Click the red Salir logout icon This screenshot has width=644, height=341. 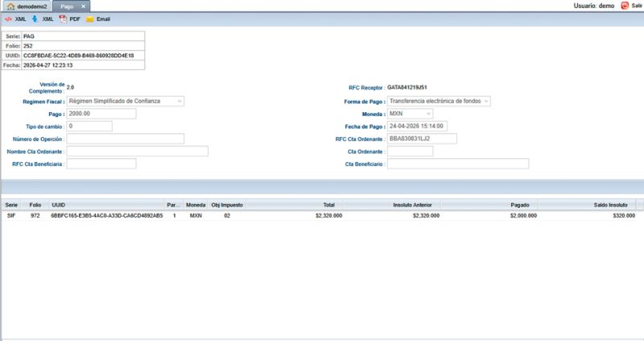click(624, 6)
